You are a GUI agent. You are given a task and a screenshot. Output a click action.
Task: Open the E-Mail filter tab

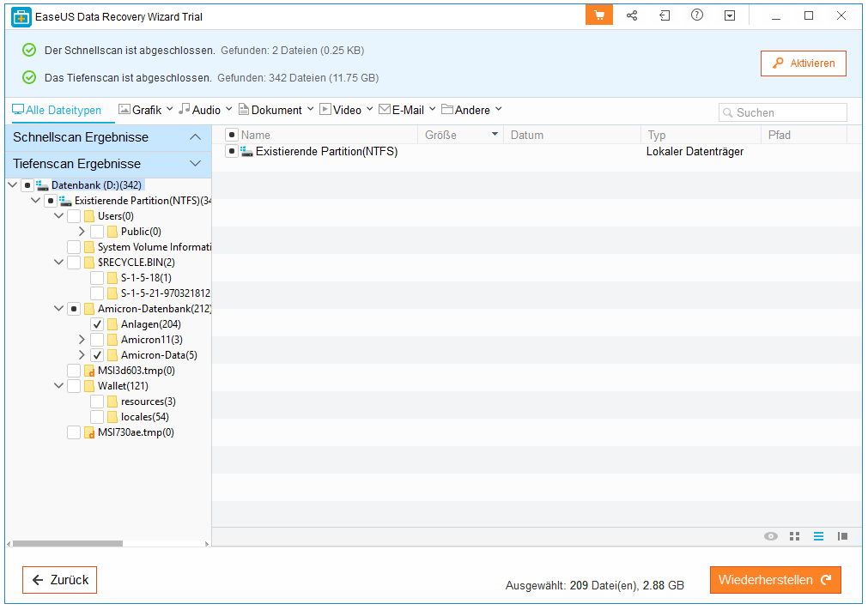pyautogui.click(x=408, y=110)
